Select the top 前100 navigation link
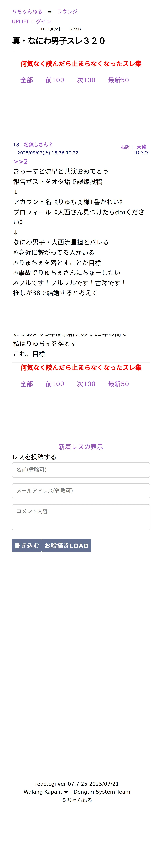 (x=55, y=80)
